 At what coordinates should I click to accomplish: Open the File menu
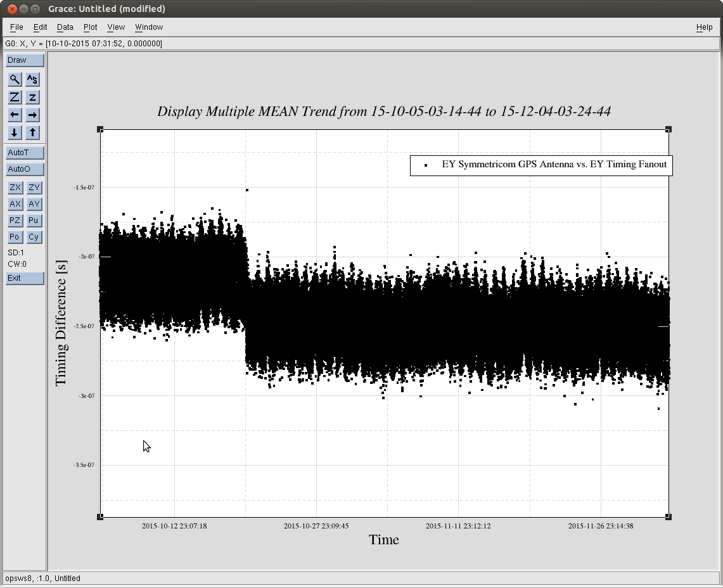click(x=16, y=27)
